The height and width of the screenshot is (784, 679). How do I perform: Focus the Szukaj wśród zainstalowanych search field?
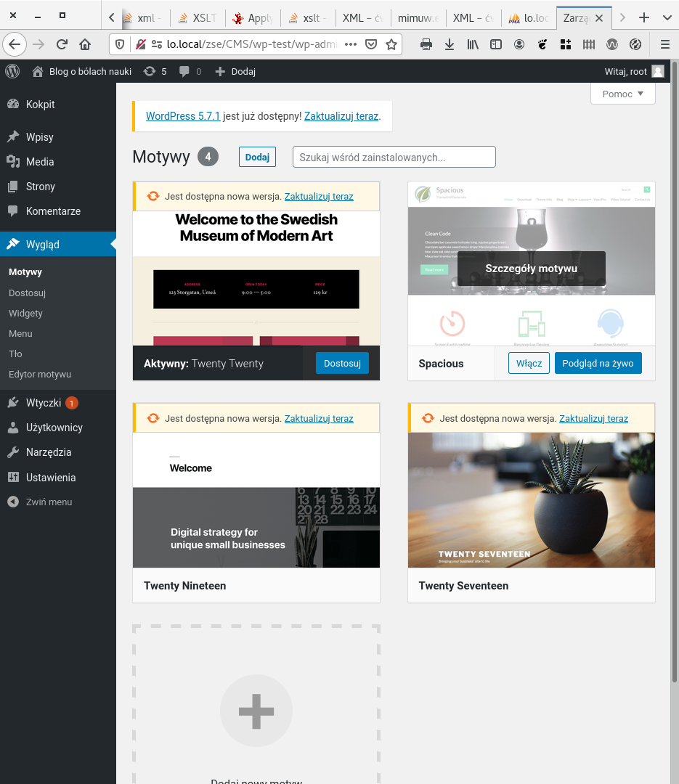tap(394, 157)
